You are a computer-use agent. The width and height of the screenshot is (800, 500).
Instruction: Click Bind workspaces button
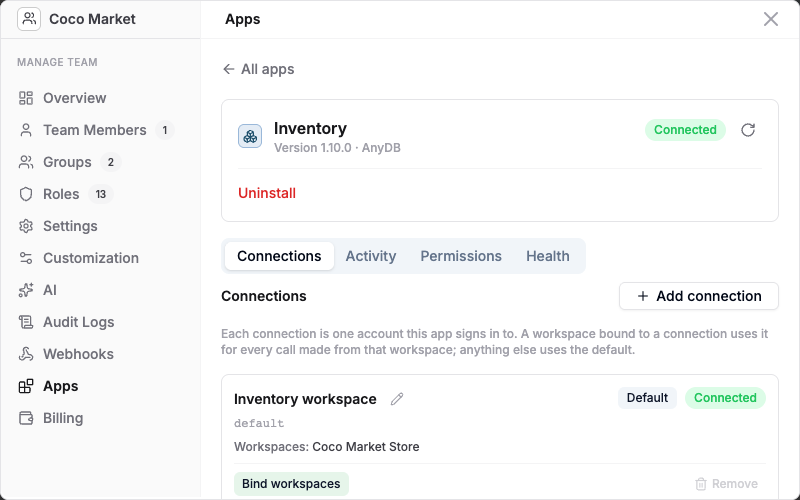point(291,484)
